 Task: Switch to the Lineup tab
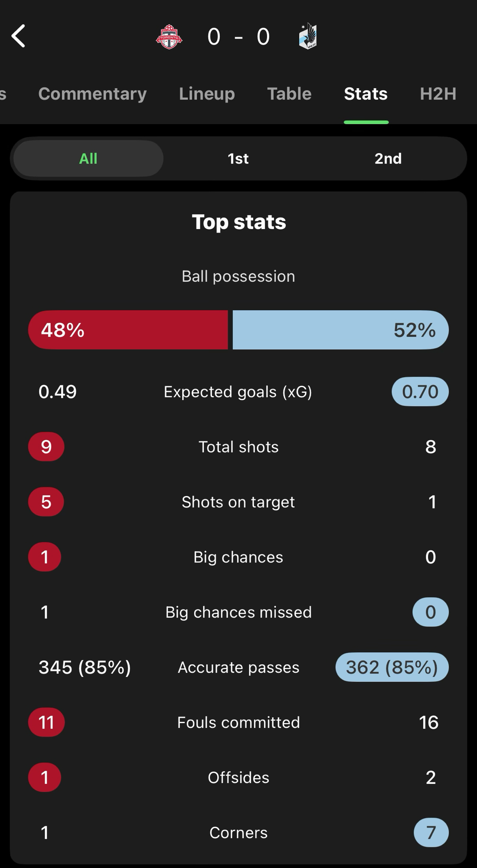coord(207,94)
